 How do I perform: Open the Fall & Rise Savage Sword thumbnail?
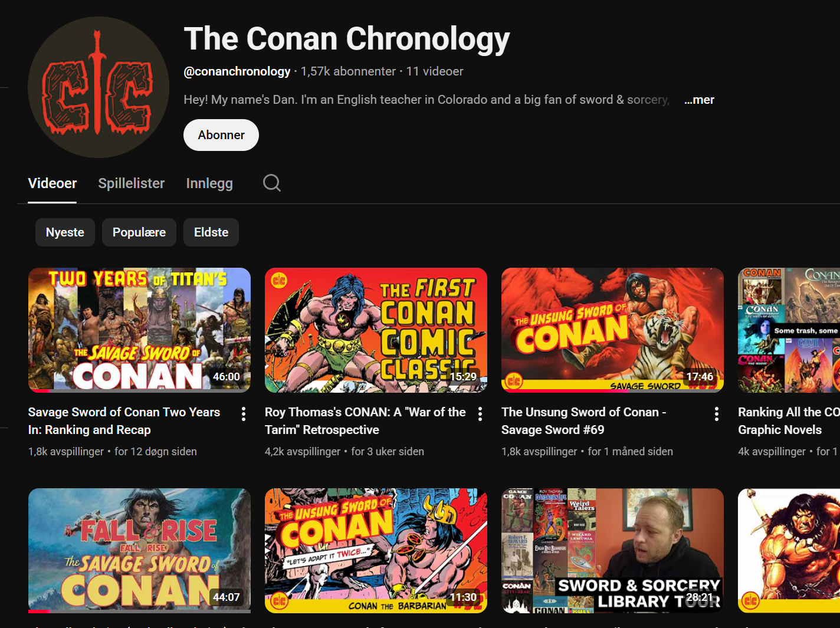click(139, 551)
